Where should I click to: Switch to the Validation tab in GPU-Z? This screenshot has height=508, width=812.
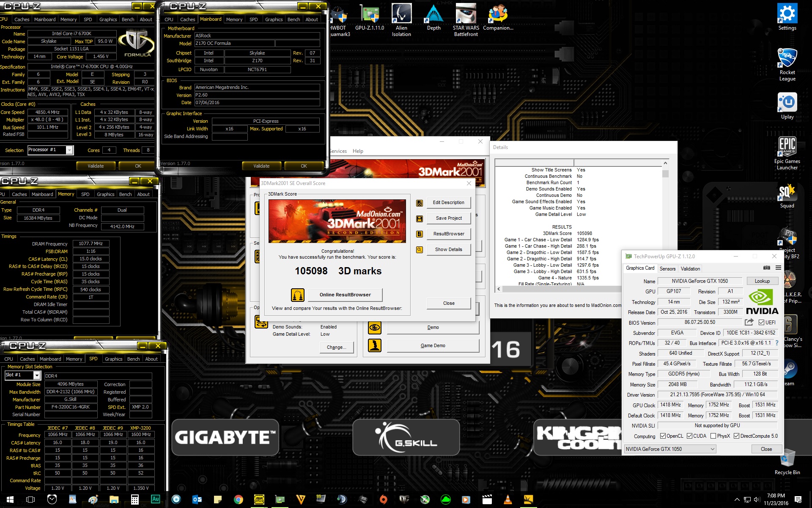point(690,269)
